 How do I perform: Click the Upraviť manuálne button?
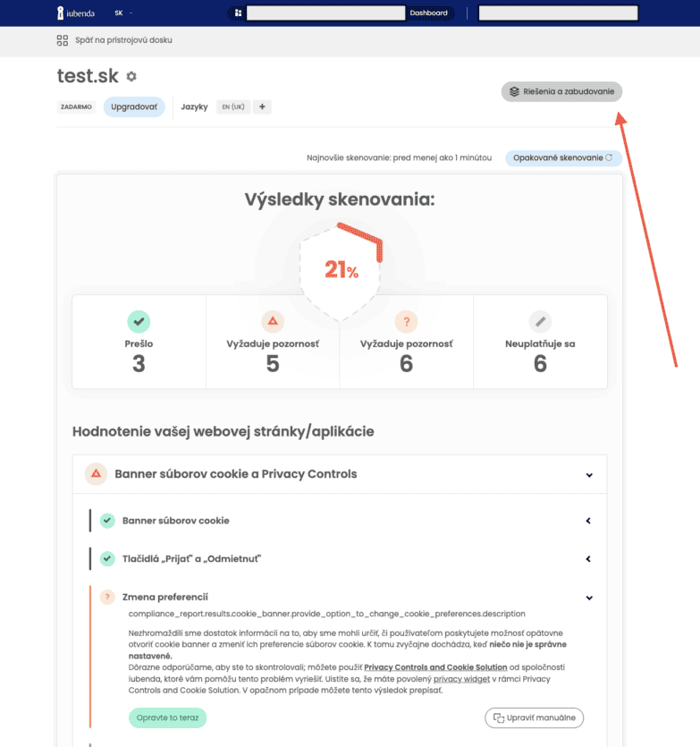(x=535, y=717)
